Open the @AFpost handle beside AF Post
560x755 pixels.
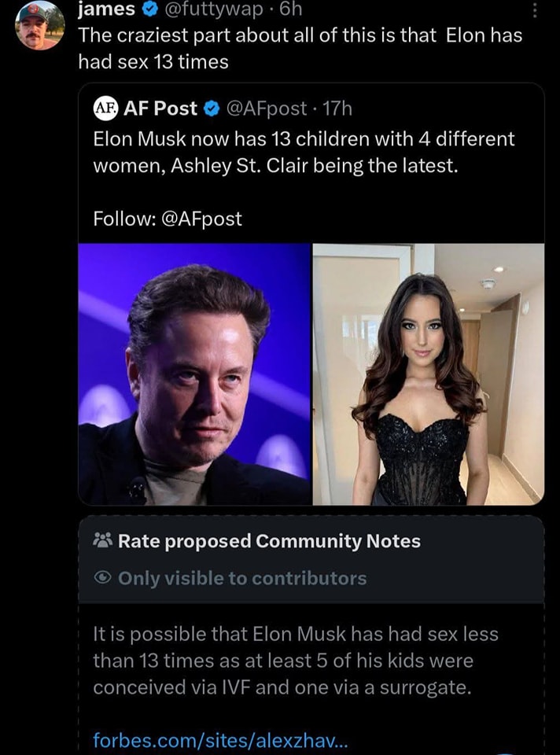267,109
